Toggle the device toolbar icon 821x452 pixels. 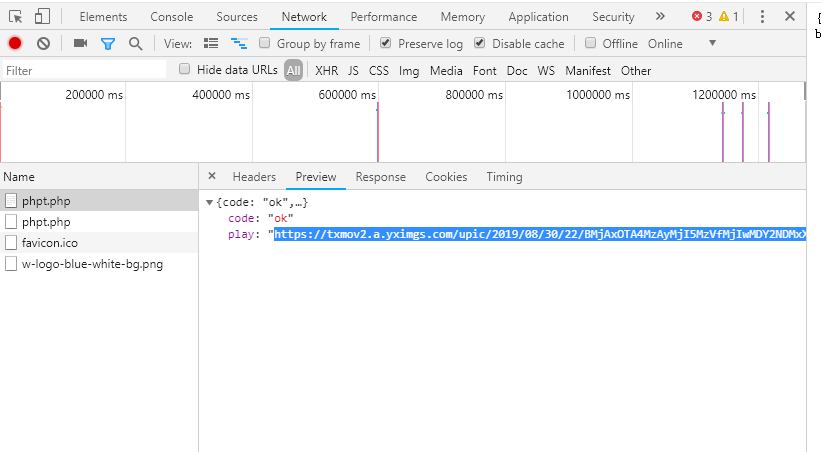42,17
